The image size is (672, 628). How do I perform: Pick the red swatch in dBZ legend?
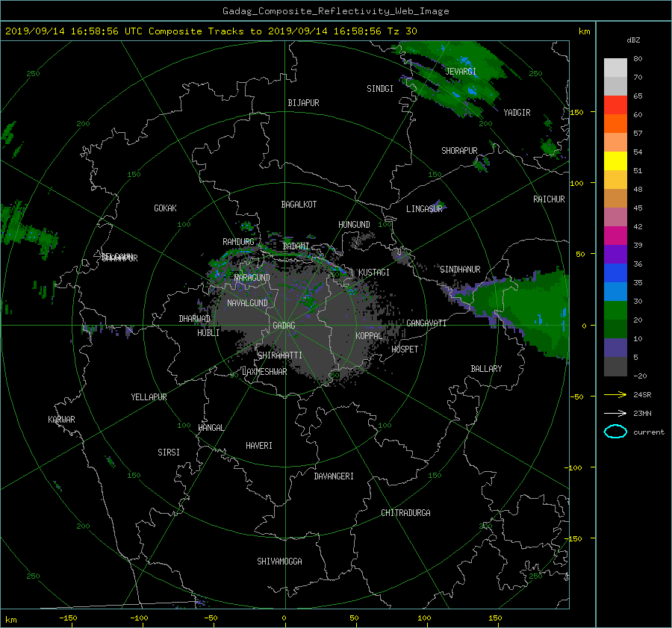coord(615,105)
